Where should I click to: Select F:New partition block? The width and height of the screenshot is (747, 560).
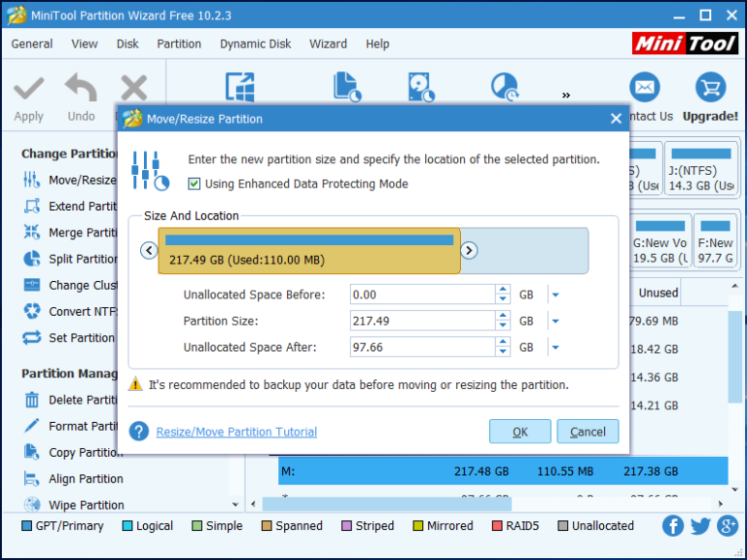715,240
